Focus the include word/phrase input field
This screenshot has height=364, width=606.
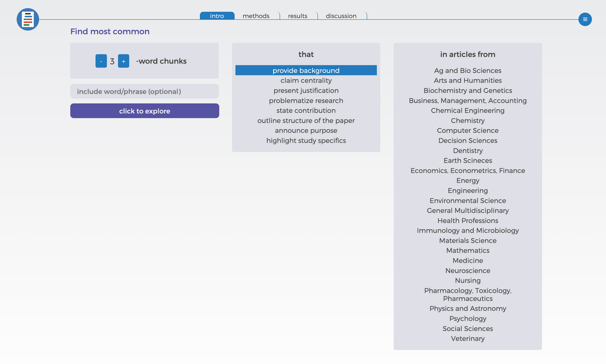coord(144,91)
